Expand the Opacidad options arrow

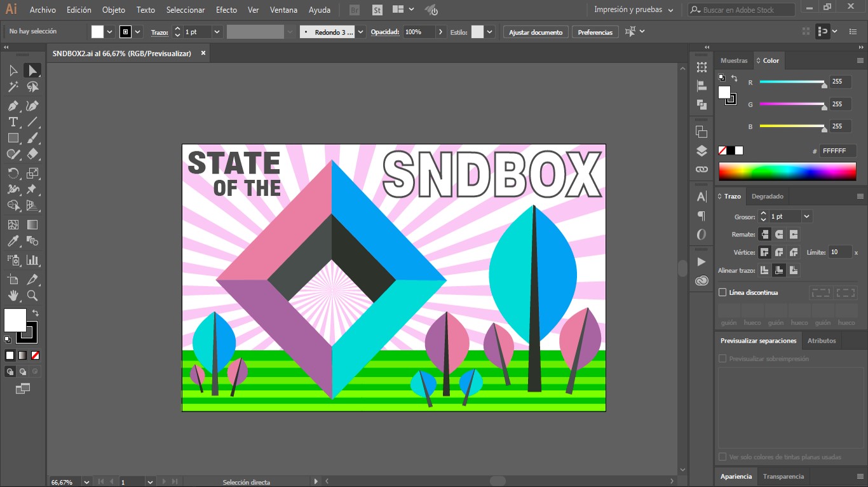(440, 32)
